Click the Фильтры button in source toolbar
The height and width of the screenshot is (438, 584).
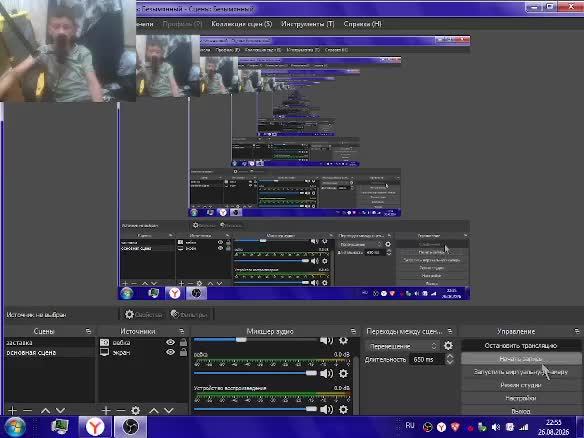tap(189, 314)
